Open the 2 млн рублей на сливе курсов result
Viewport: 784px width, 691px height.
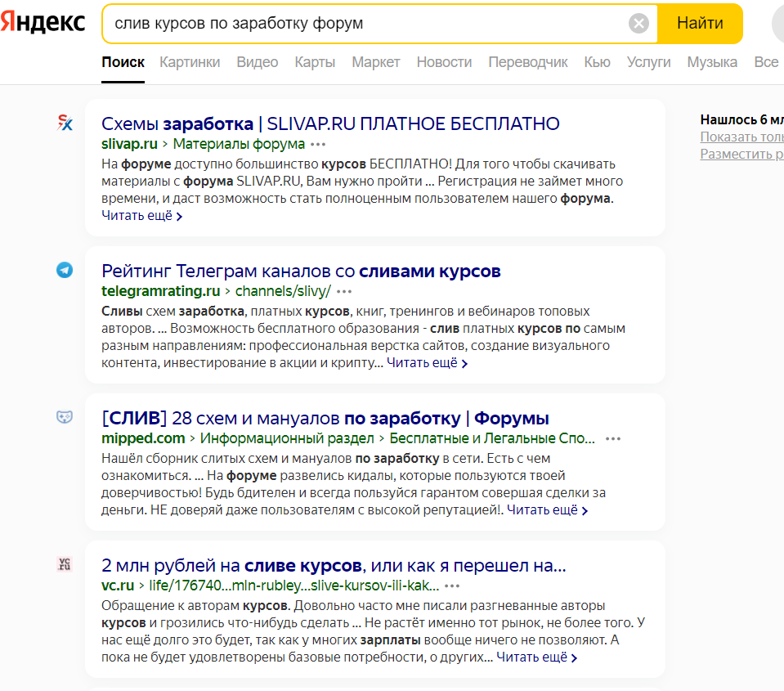[334, 566]
